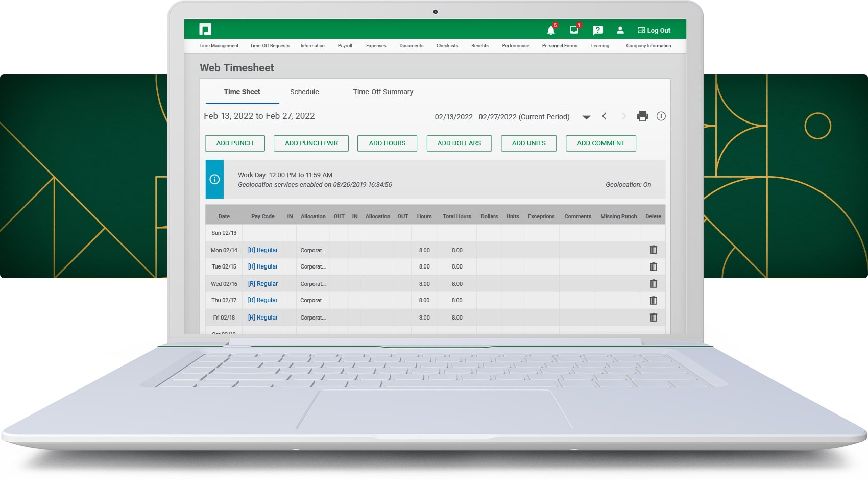
Task: Open the Regular pay code on Tue 02/15
Action: pyautogui.click(x=263, y=266)
